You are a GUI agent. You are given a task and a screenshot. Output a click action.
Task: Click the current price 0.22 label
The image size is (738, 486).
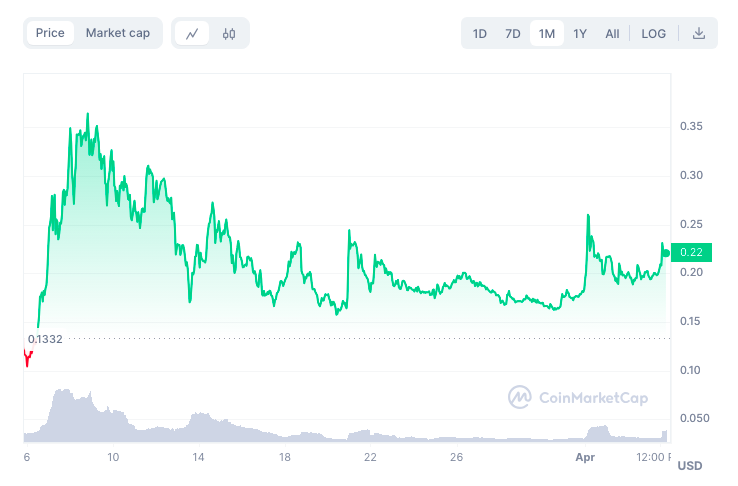tap(691, 252)
